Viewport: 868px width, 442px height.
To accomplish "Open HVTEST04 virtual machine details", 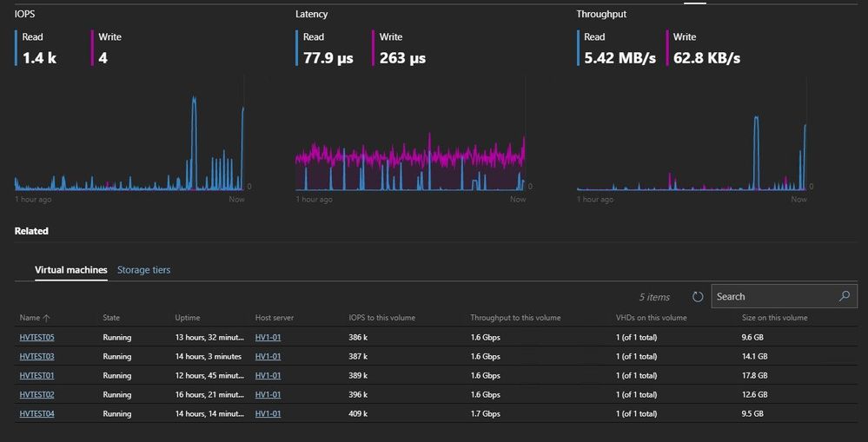I will [36, 414].
